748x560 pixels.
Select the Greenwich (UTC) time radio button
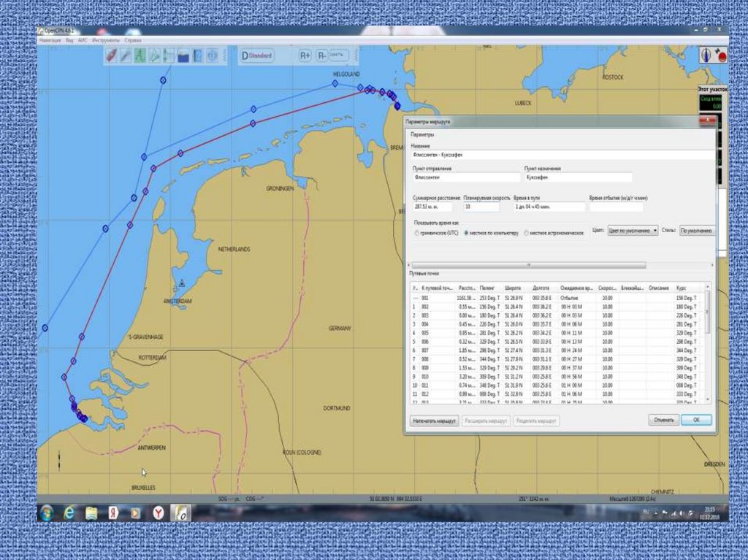click(416, 233)
